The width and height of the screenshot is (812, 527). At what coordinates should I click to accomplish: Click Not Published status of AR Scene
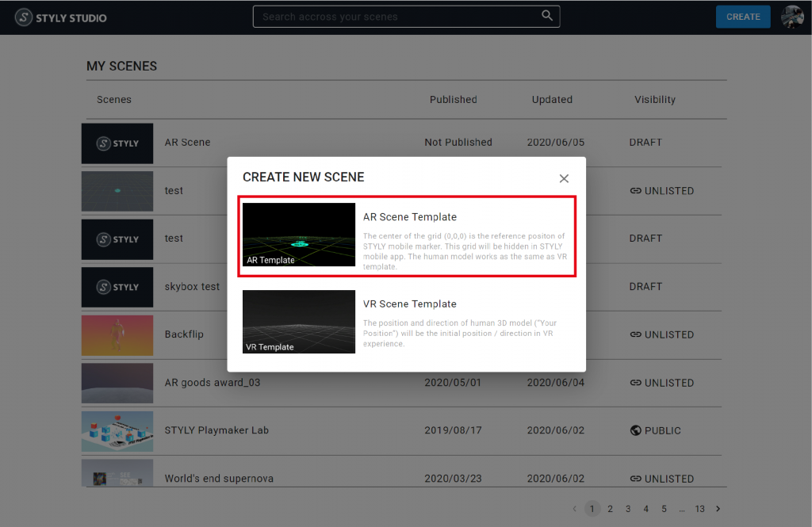pos(458,143)
